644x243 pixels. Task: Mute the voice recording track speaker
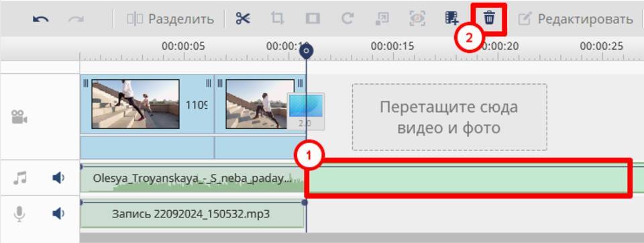coord(59,213)
